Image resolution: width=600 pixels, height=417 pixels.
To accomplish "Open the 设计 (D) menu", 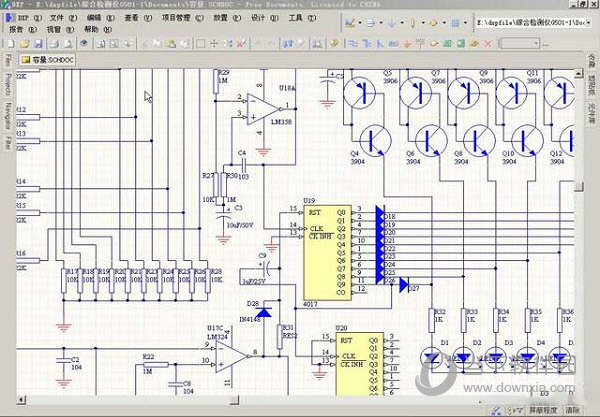I will (265, 18).
